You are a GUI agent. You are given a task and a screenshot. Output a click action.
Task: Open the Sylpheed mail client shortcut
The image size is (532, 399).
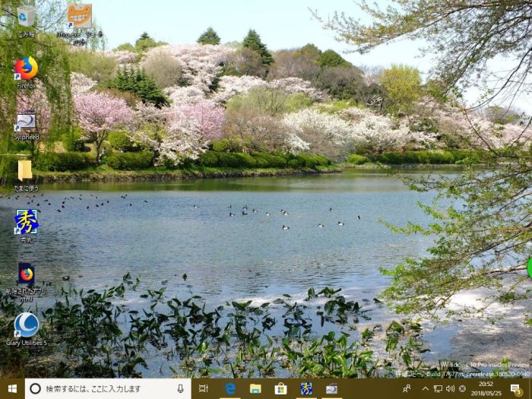[26, 122]
